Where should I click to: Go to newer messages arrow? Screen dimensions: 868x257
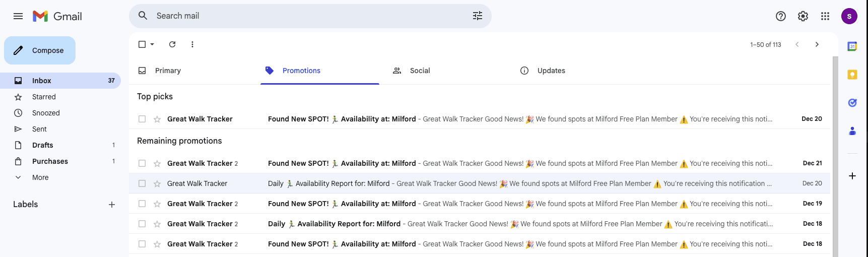797,44
